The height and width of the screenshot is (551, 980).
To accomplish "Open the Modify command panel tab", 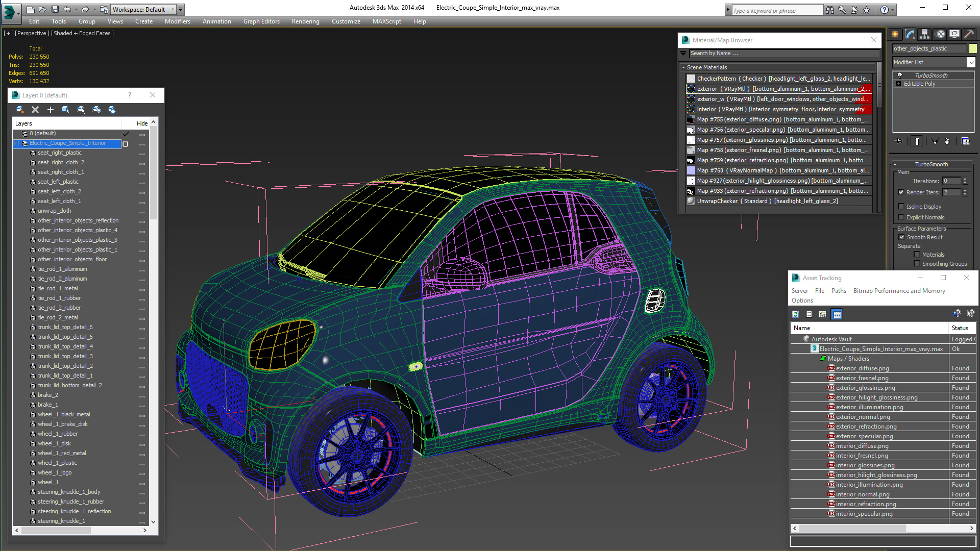I will (910, 34).
